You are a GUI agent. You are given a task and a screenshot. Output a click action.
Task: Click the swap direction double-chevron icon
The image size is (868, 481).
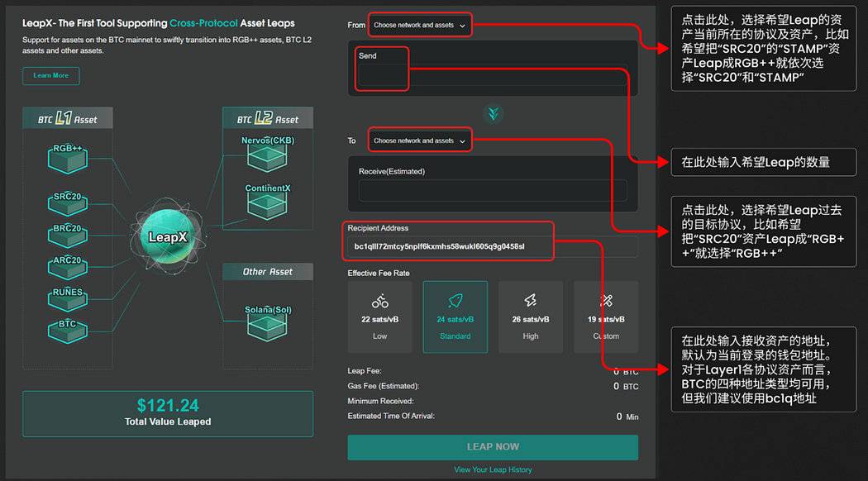pos(493,114)
